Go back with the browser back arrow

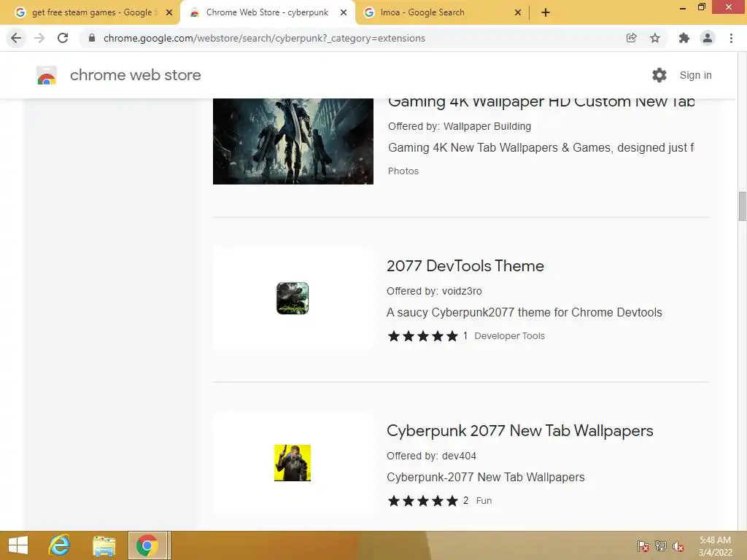coord(16,38)
